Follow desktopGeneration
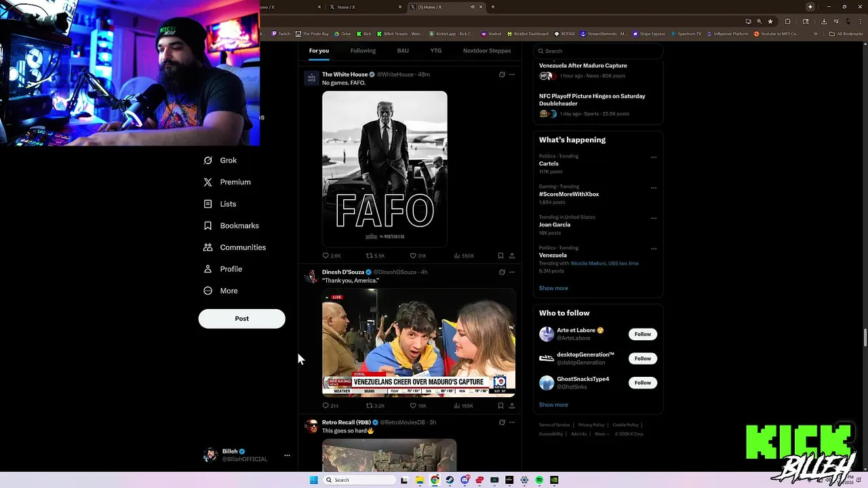The height and width of the screenshot is (488, 868). [643, 359]
